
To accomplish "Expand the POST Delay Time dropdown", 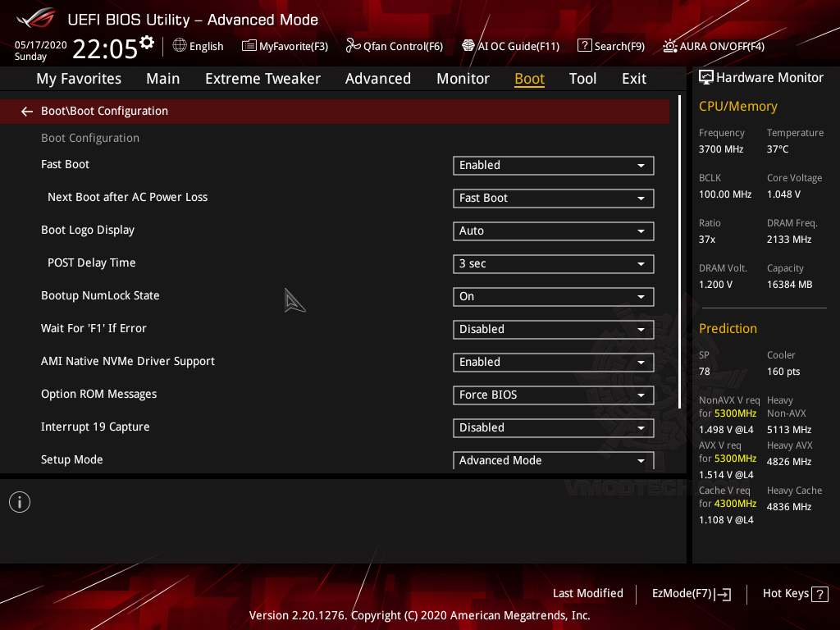I will (x=553, y=263).
